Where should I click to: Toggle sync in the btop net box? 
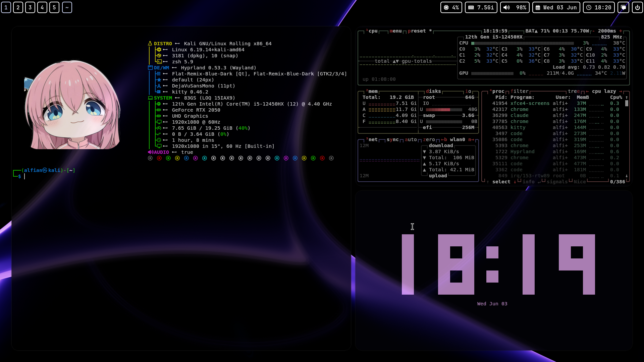click(x=392, y=139)
